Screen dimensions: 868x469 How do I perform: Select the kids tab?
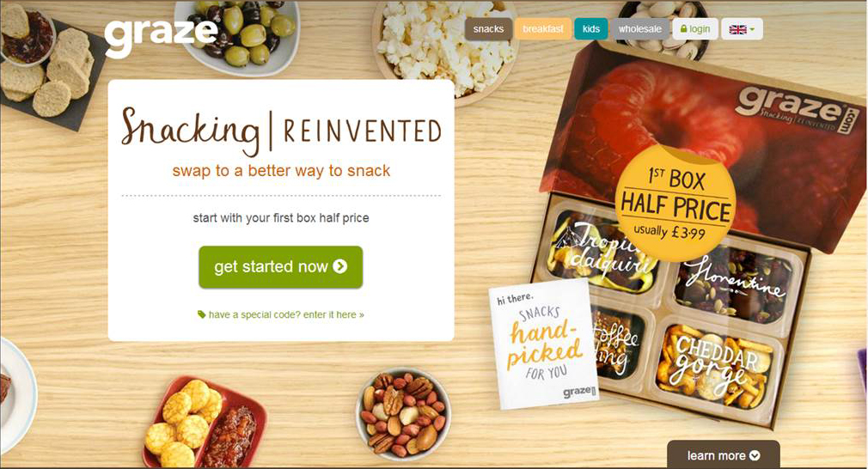point(590,28)
